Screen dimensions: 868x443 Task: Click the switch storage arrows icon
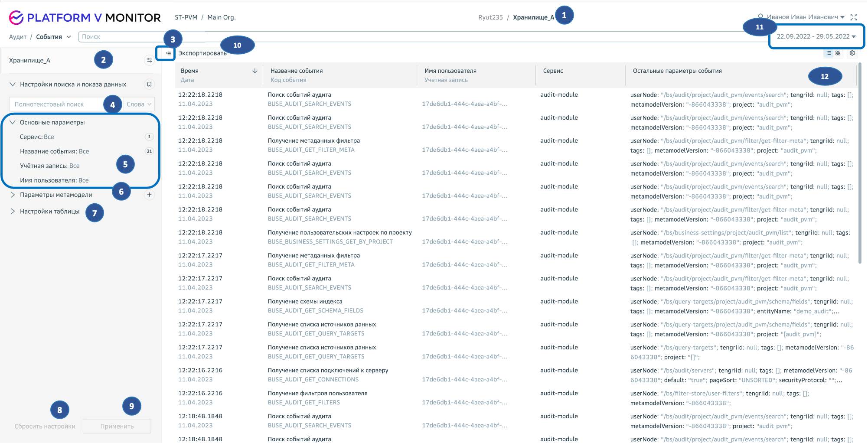149,60
